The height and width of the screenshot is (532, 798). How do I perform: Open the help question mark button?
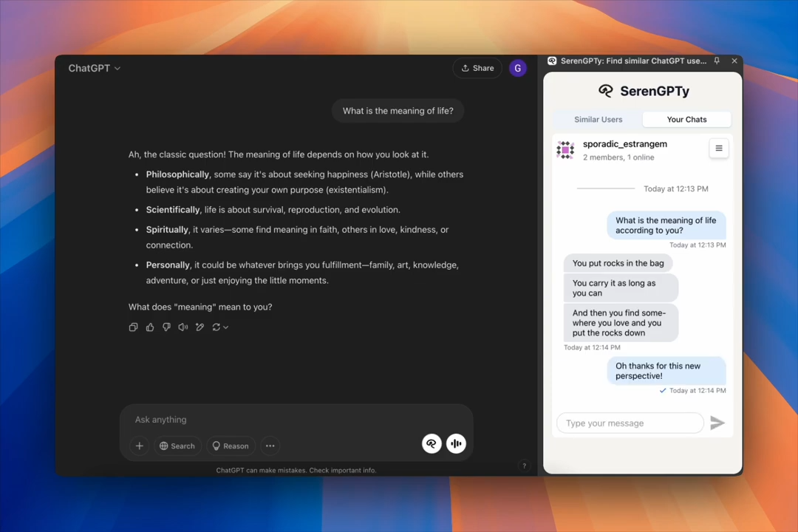(x=524, y=465)
